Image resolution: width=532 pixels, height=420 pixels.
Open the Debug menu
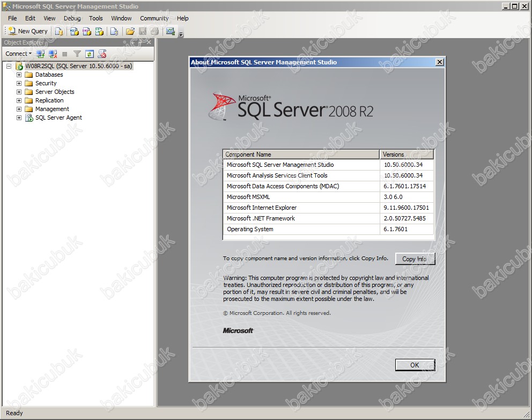72,18
